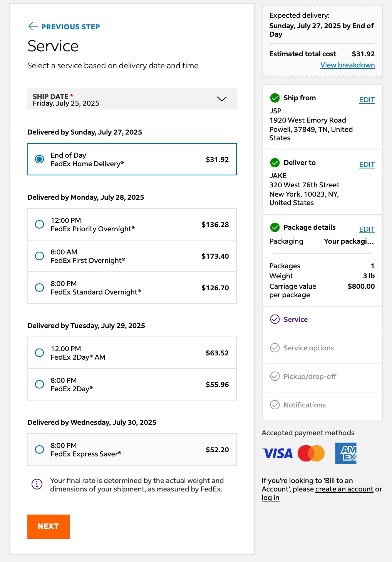Expand the Ship Date dropdown chevron
Viewport: 392px width, 562px height.
pos(222,99)
